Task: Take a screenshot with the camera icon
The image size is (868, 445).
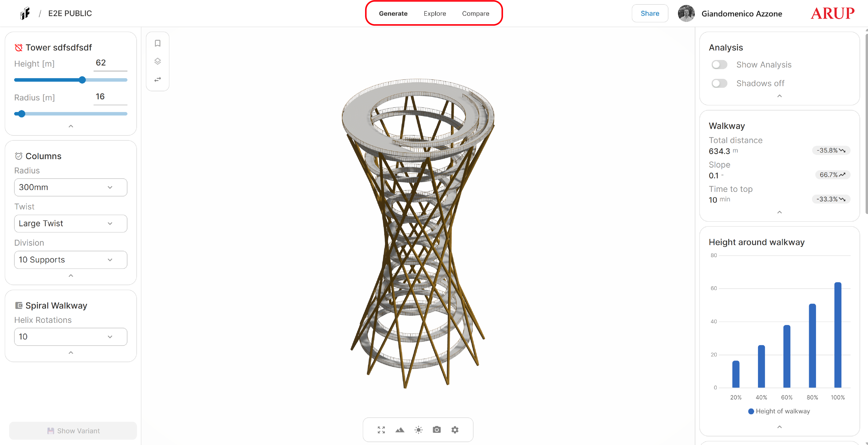Action: click(437, 429)
